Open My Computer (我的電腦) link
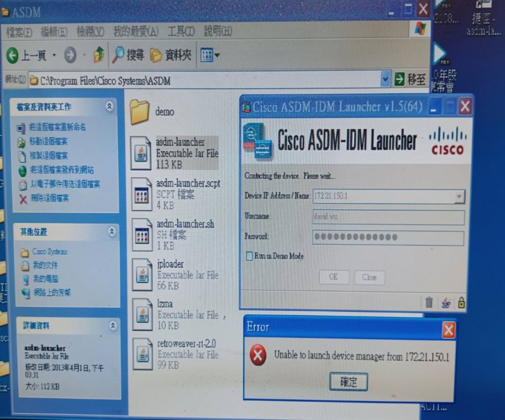Screen dimensions: 505x420 coord(46,279)
